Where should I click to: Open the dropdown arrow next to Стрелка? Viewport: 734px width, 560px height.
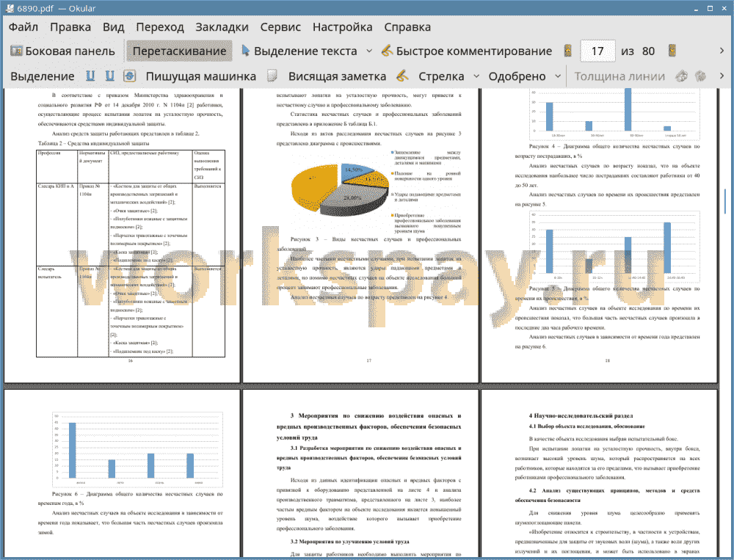476,76
